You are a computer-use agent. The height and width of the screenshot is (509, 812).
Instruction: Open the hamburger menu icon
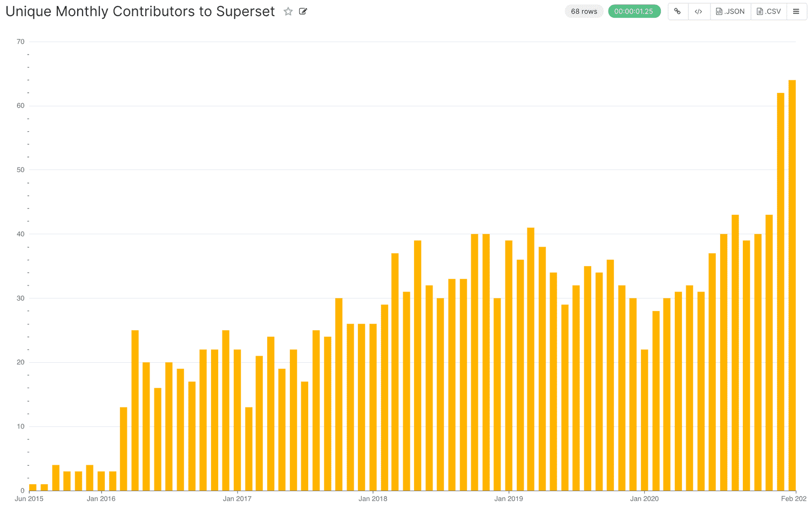click(797, 11)
